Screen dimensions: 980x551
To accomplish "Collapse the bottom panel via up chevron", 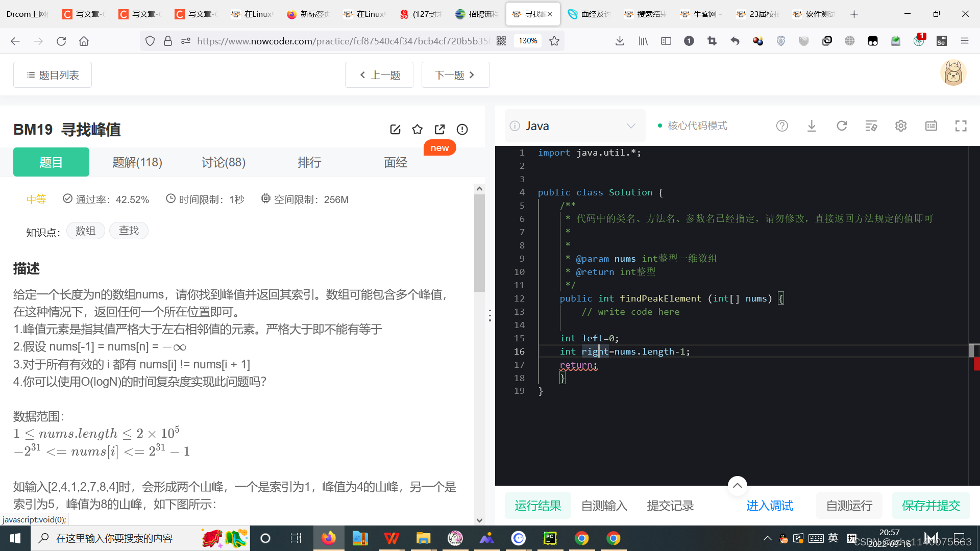I will point(737,485).
